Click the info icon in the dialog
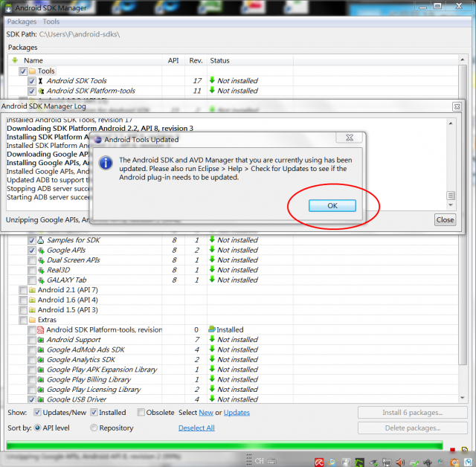This screenshot has width=476, height=467. (x=106, y=163)
